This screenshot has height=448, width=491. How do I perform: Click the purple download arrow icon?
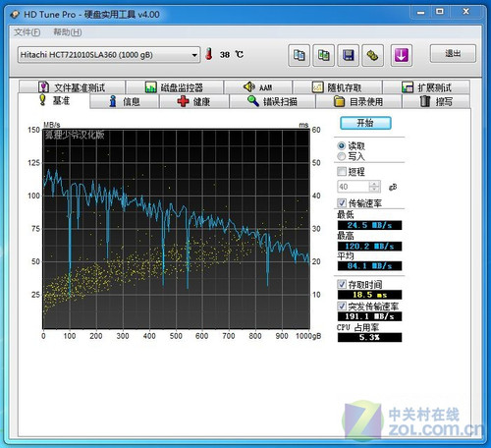pyautogui.click(x=402, y=55)
